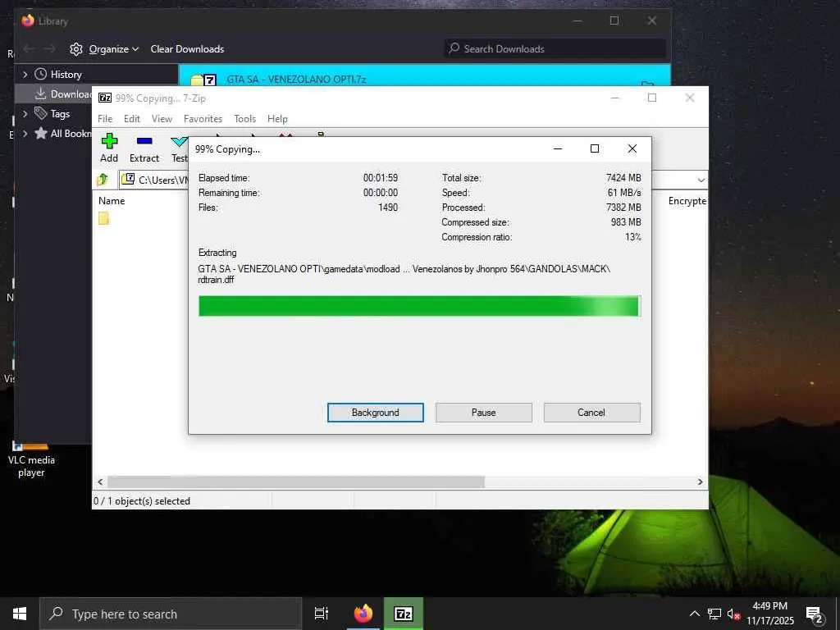Click right arrow of 7-Zip horizontal scrollbar
This screenshot has height=630, width=840.
coord(700,482)
